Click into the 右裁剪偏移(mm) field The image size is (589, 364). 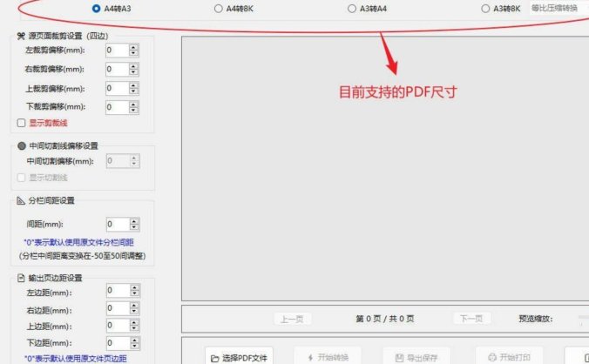(x=118, y=69)
